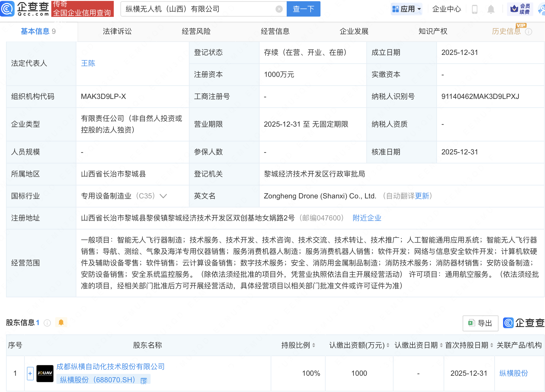Click the 会员续费 crown badge
Image resolution: width=545 pixels, height=392 pixels.
[x=520, y=9]
